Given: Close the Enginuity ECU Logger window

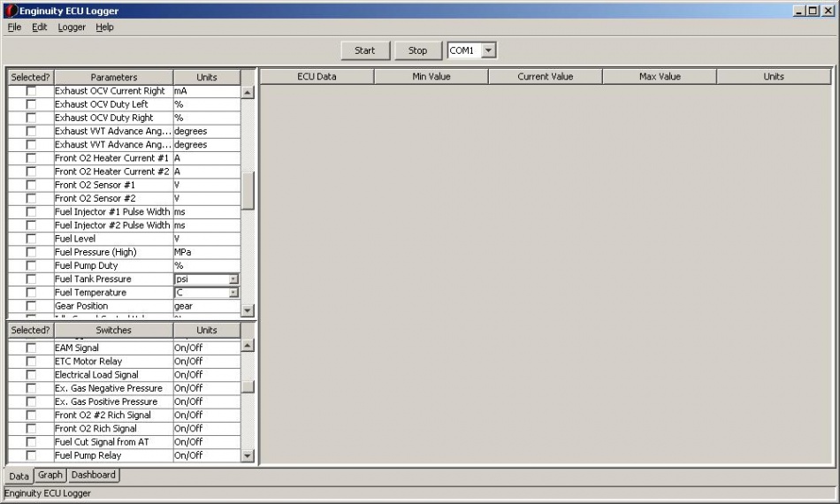Looking at the screenshot, I should pos(829,11).
